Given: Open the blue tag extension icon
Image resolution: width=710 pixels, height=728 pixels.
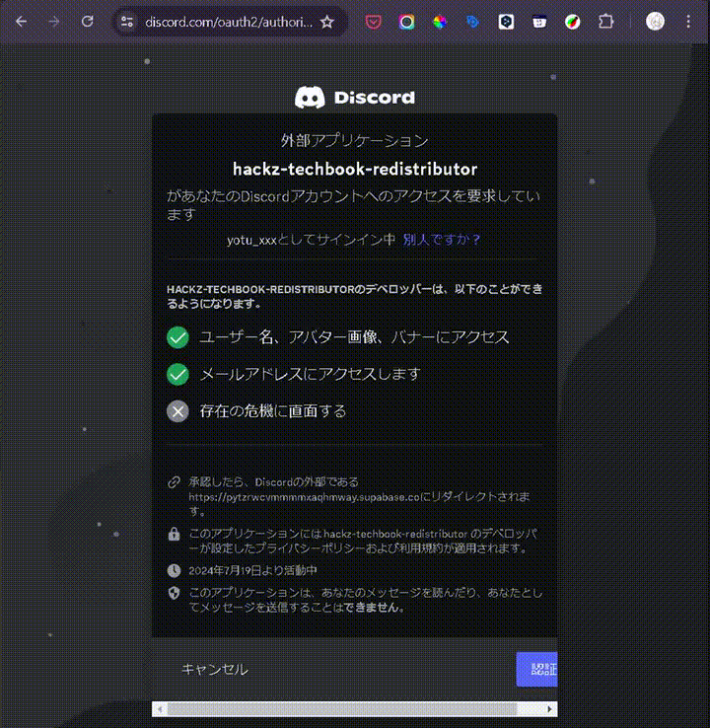Looking at the screenshot, I should click(473, 22).
